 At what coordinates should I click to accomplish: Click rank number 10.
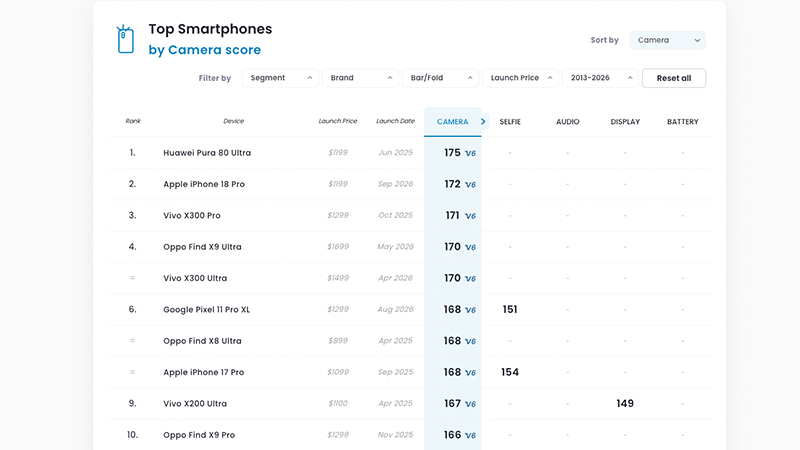tap(133, 435)
